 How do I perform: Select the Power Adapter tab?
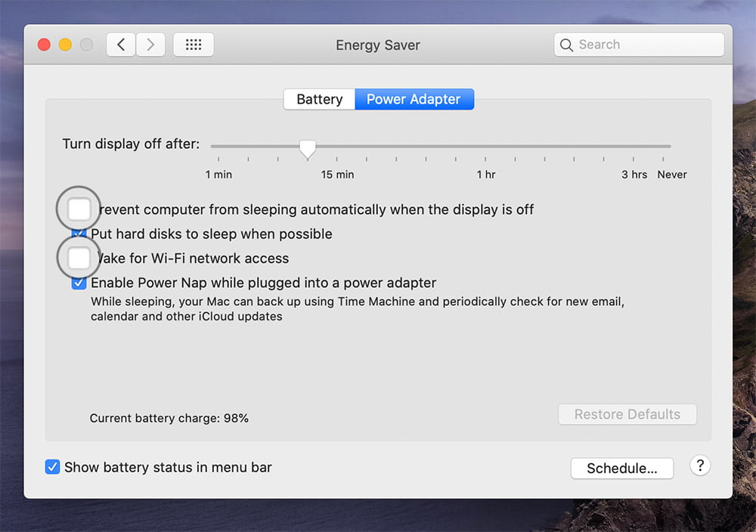[414, 99]
